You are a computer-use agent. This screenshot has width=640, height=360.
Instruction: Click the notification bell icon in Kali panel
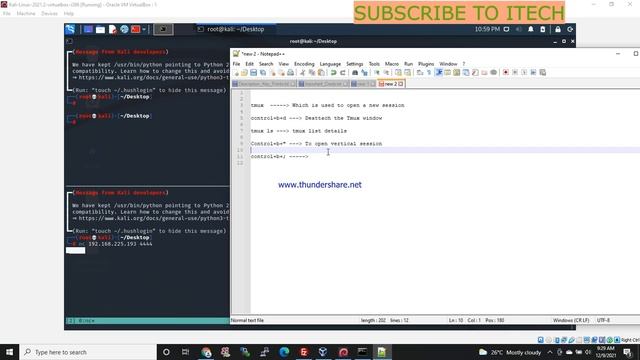point(531,29)
